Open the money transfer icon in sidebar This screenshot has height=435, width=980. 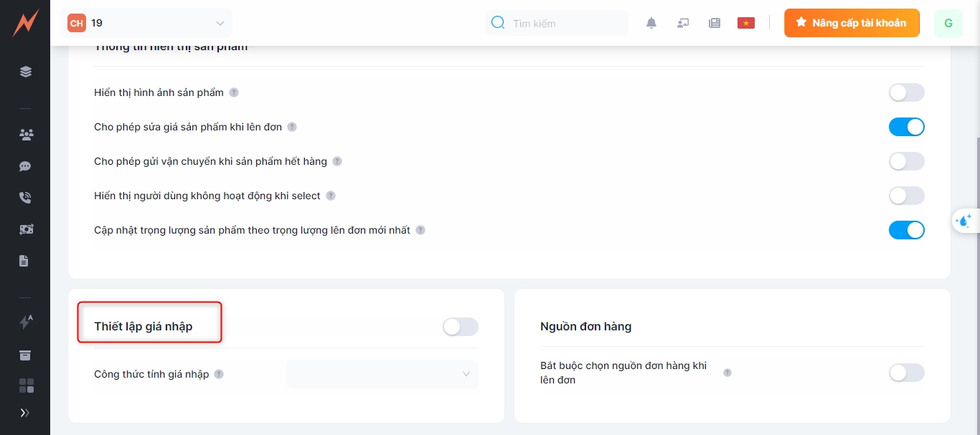coord(26,229)
